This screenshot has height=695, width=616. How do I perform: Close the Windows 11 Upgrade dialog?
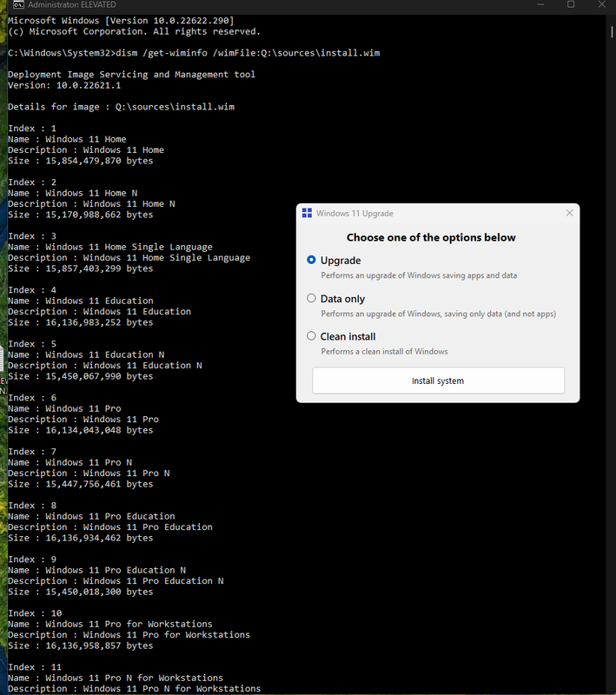[569, 213]
